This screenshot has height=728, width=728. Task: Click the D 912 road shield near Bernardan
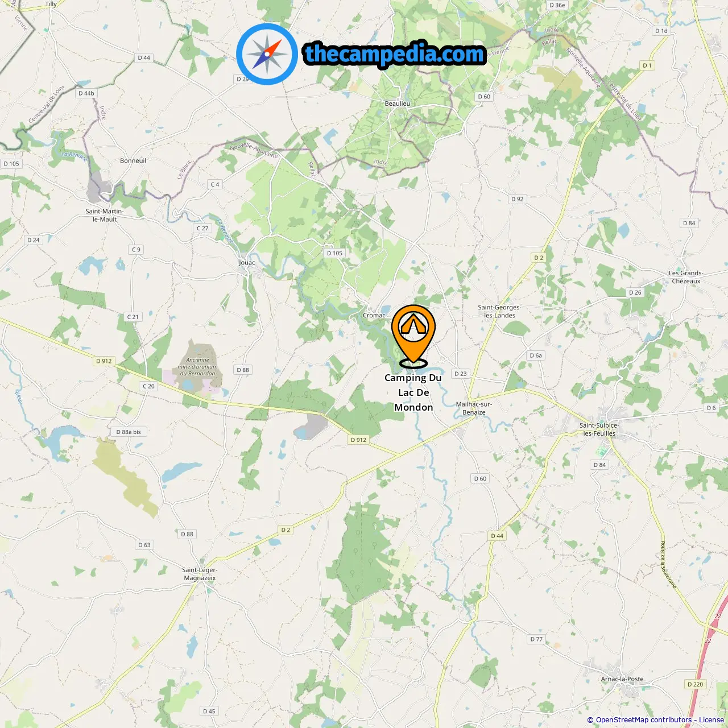(104, 361)
